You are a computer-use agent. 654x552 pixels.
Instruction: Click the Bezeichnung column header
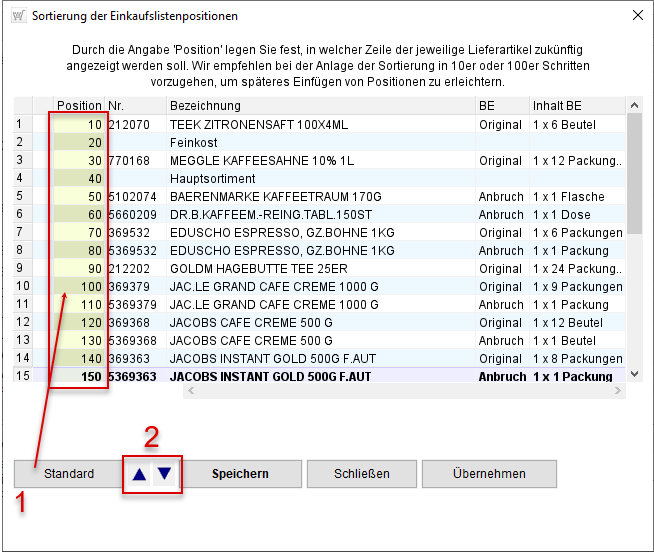click(x=320, y=106)
